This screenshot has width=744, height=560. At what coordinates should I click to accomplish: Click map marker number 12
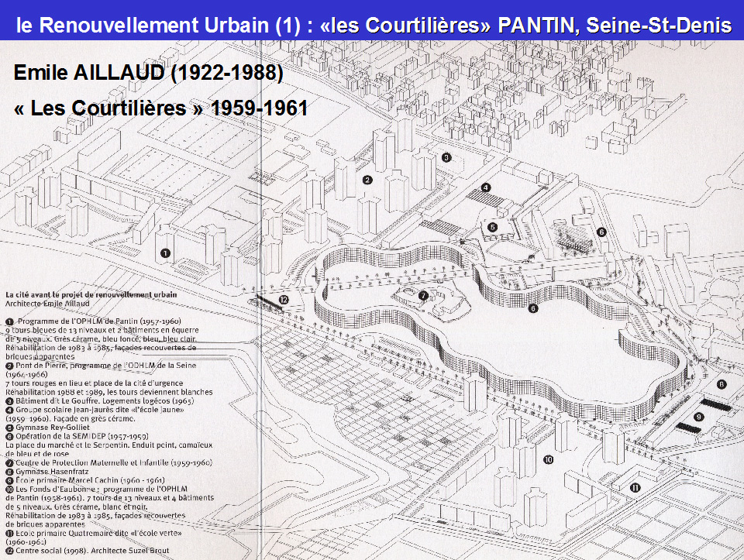(x=284, y=299)
